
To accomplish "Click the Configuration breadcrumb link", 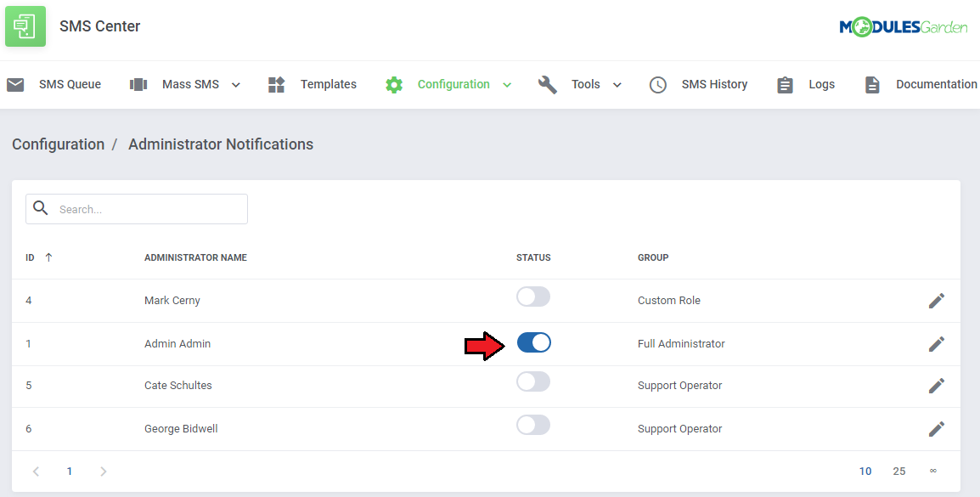I will (x=58, y=144).
